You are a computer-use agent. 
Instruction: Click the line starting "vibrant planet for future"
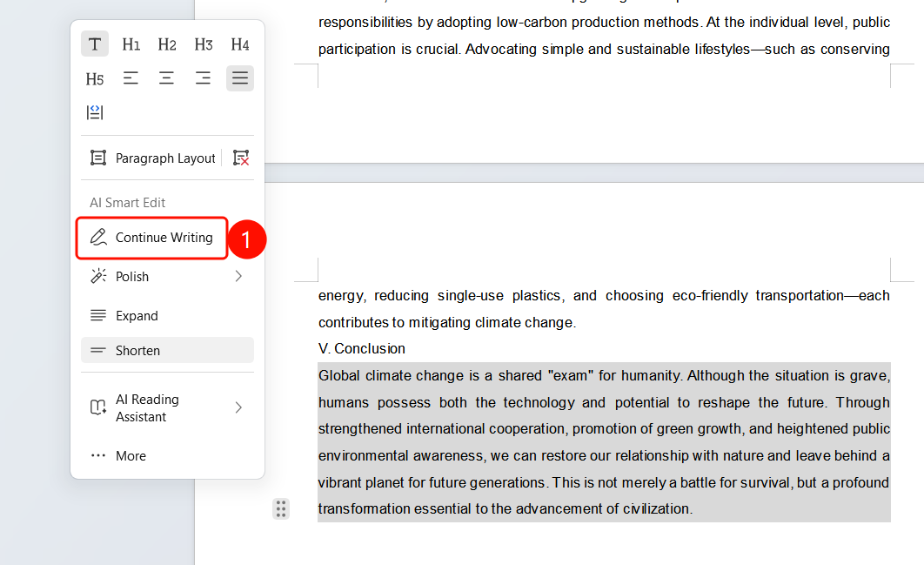click(x=604, y=482)
